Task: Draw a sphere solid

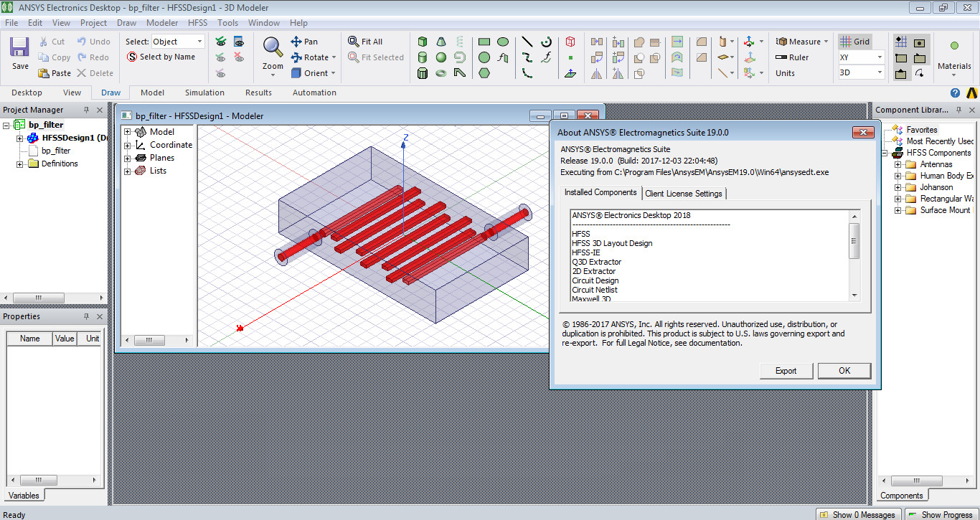Action: point(441,57)
